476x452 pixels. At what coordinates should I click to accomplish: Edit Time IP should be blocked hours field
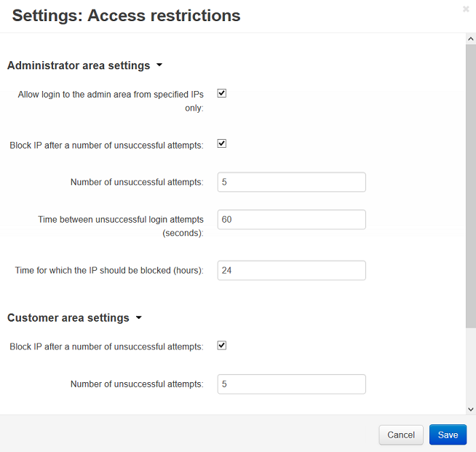(291, 270)
